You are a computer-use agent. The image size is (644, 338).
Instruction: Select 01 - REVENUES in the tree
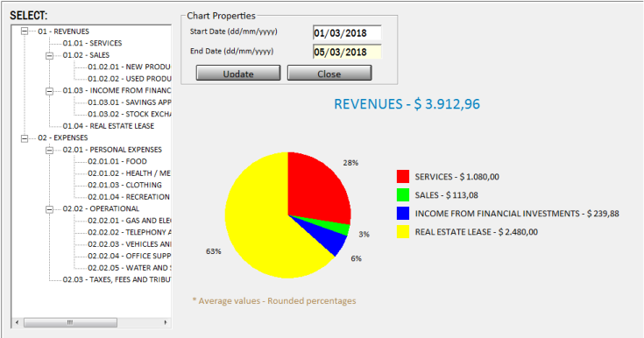pos(63,32)
